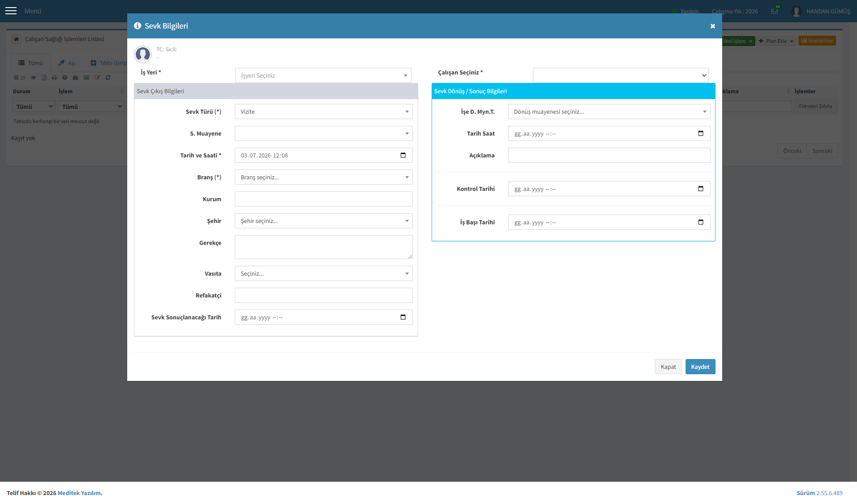Click the mail notifications envelope icon

pyautogui.click(x=774, y=11)
